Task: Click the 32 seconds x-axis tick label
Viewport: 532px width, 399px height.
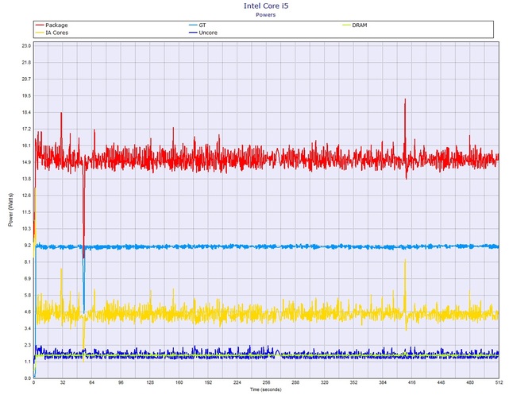Action: click(x=63, y=382)
